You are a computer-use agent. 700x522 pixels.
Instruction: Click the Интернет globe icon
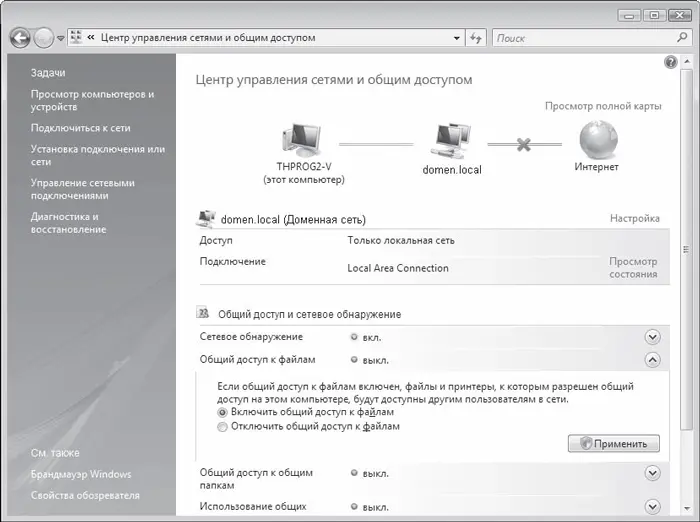point(598,139)
